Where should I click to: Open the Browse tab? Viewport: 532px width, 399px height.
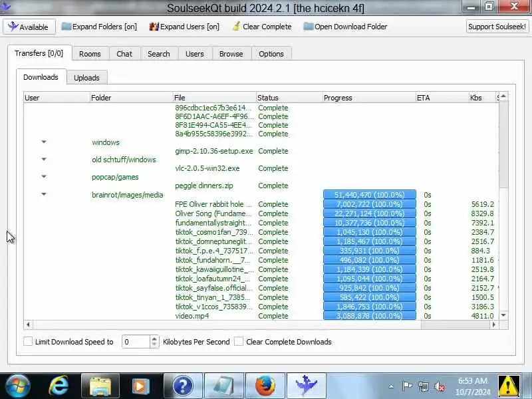tap(231, 54)
